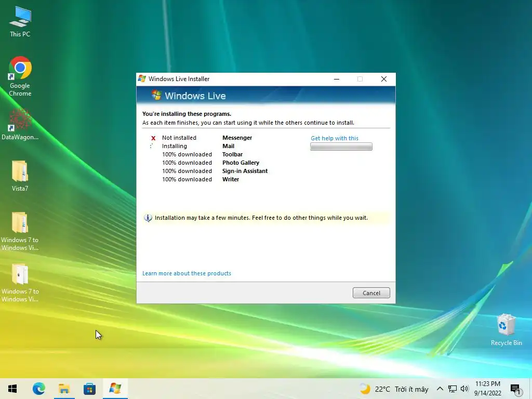Minimize the Windows Live Installer window

tap(337, 79)
